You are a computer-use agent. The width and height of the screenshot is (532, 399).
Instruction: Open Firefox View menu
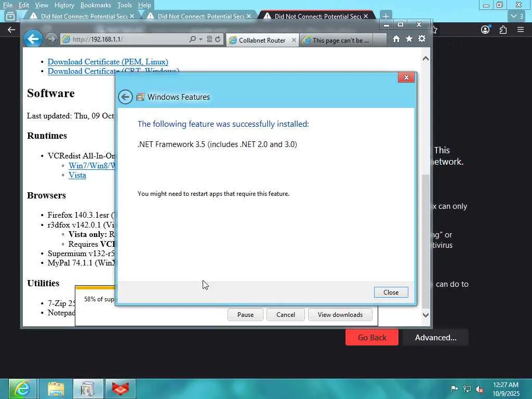tap(42, 5)
